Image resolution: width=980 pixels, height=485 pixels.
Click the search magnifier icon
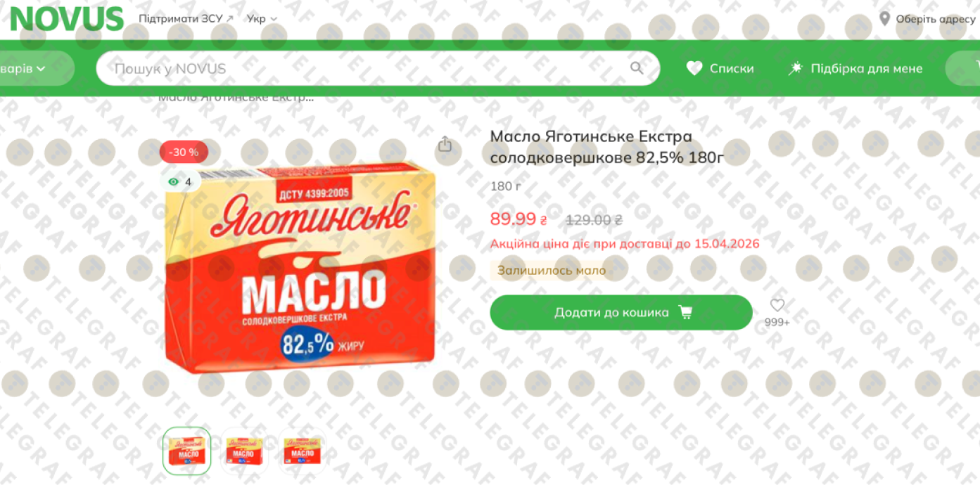pos(637,68)
